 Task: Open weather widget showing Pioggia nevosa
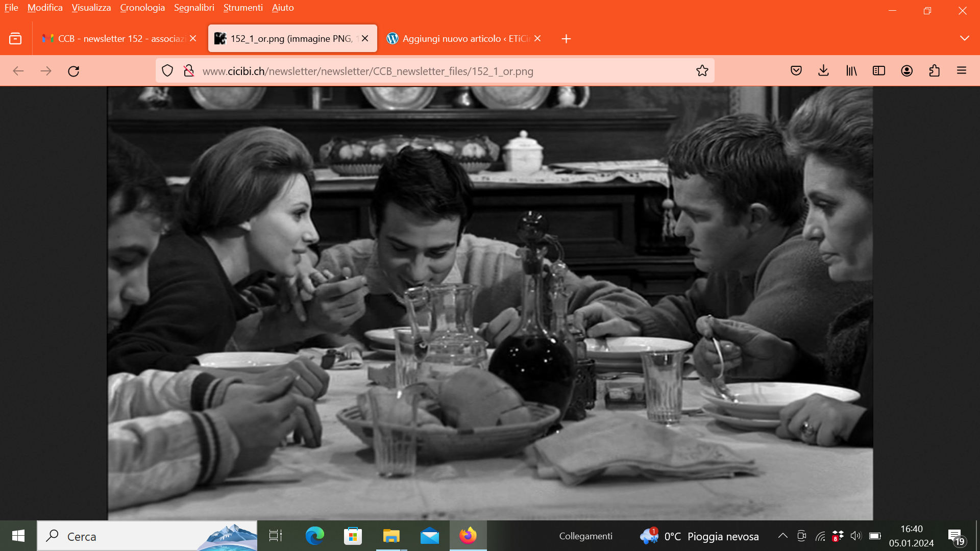[699, 536]
